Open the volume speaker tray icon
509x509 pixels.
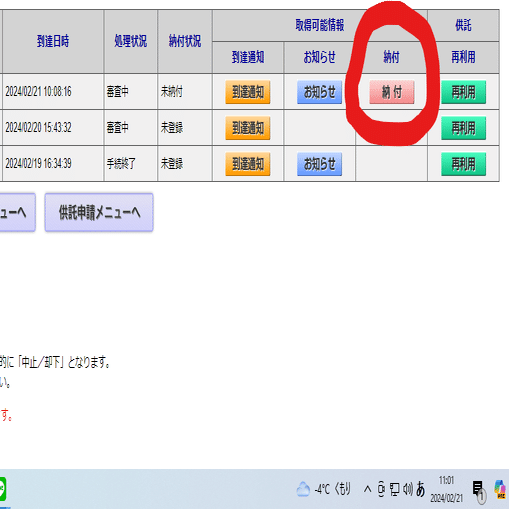coord(408,489)
